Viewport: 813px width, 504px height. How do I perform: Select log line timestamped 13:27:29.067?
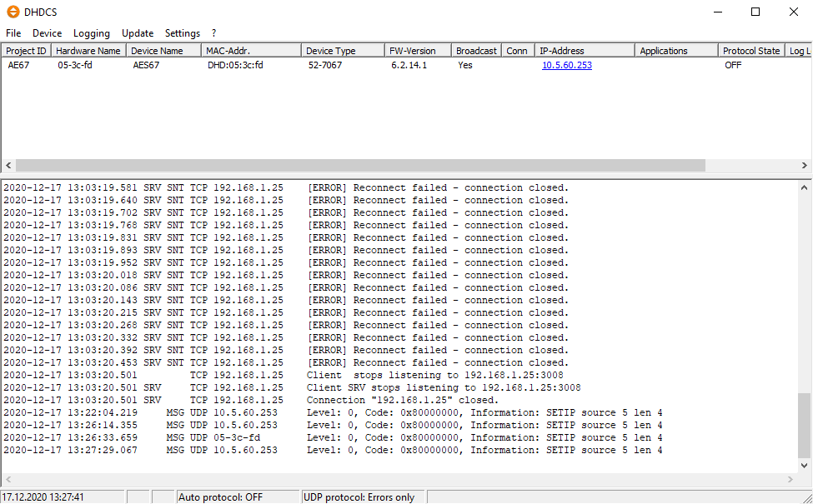click(x=333, y=450)
